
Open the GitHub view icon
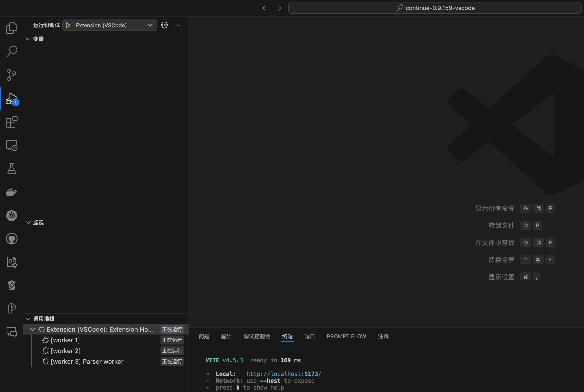pos(11,239)
